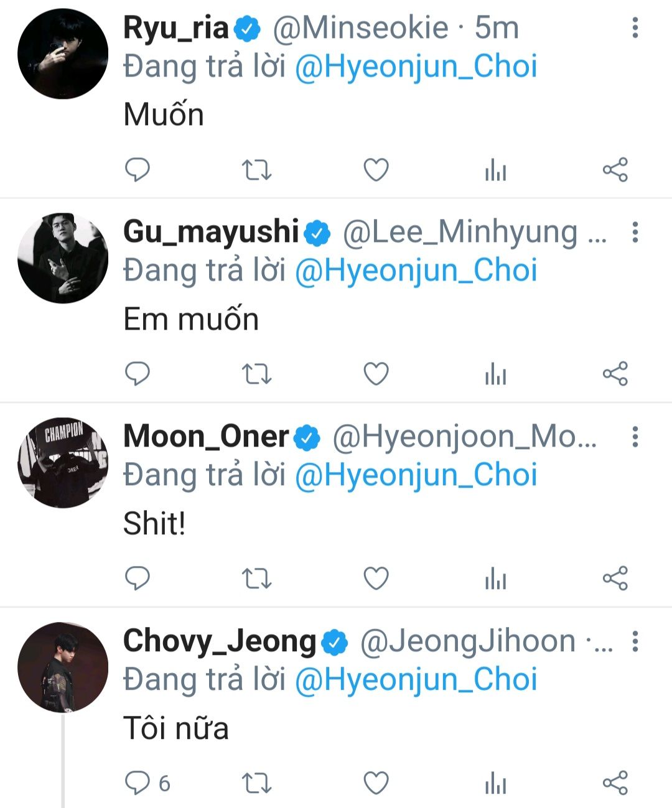This screenshot has width=672, height=808.
Task: Reply to Ryu_ria's tweet
Action: coord(138,169)
